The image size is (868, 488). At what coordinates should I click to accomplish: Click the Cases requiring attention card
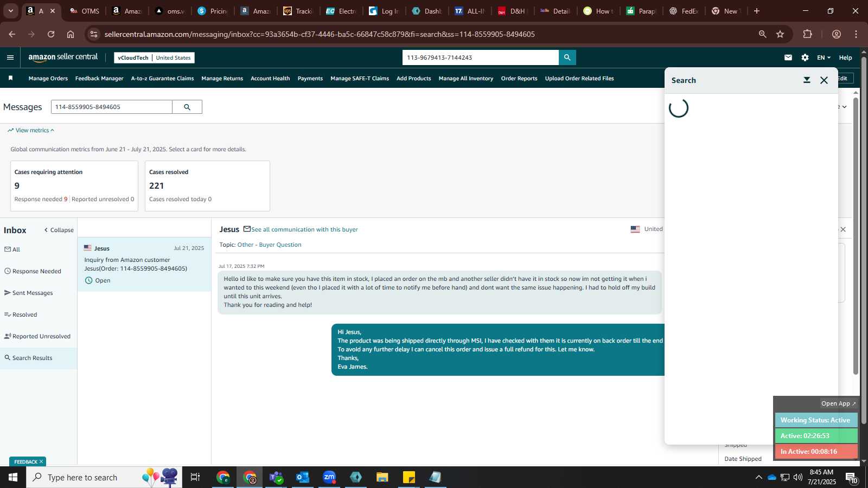coord(74,186)
